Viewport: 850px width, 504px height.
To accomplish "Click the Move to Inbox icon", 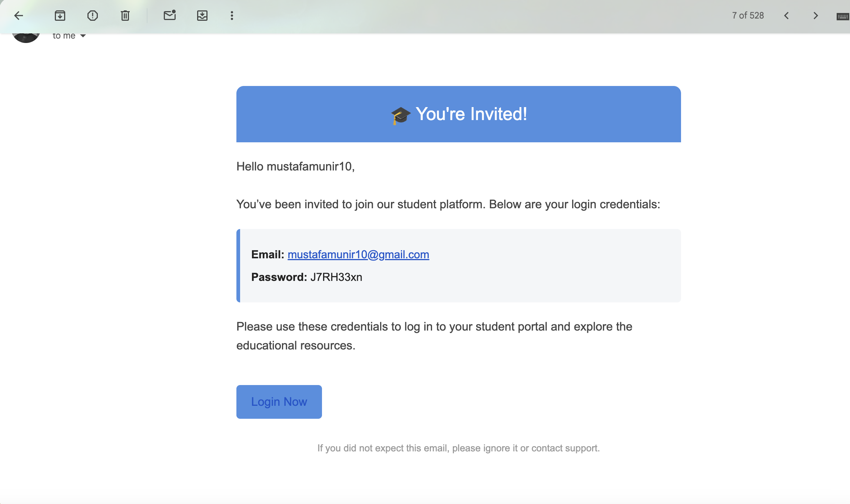I will (202, 16).
